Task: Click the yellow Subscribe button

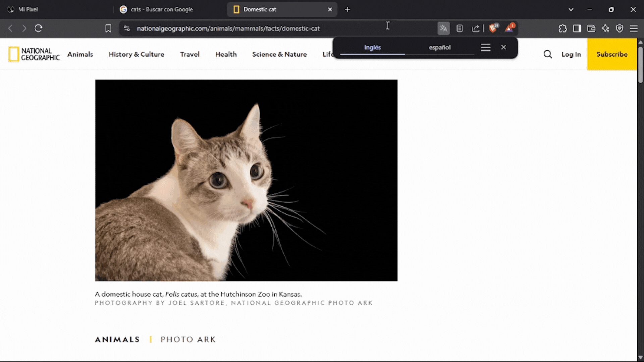Action: point(612,54)
